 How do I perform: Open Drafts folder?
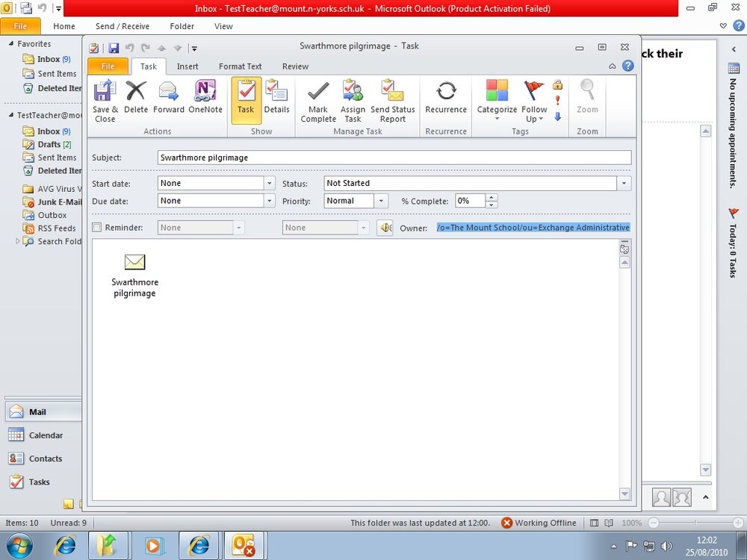click(47, 144)
